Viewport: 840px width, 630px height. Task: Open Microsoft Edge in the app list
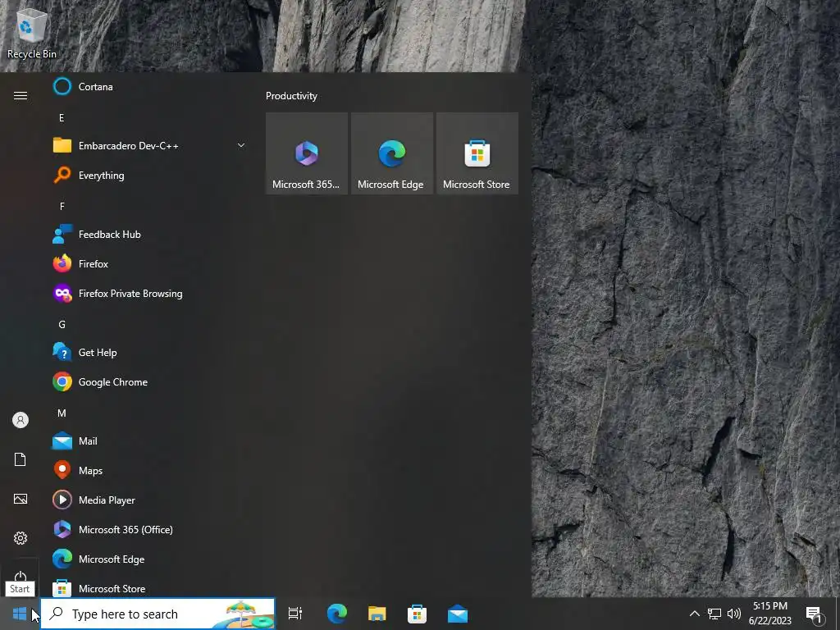pyautogui.click(x=149, y=559)
